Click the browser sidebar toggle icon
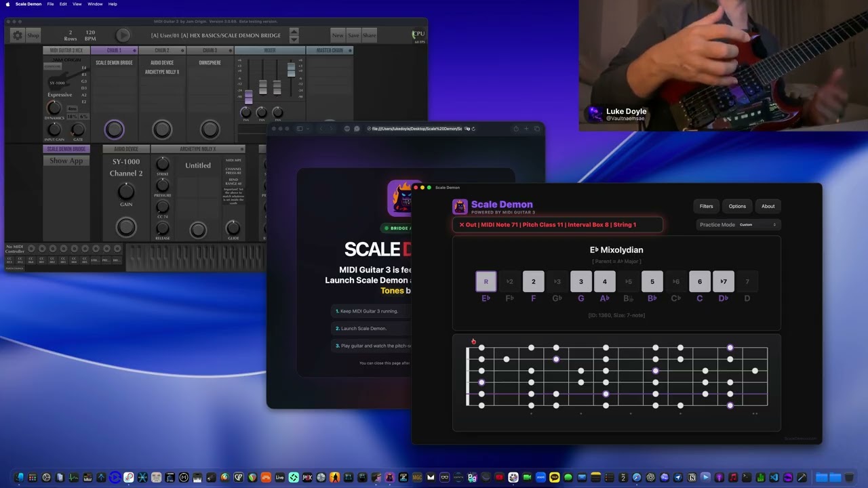The height and width of the screenshot is (488, 868). tap(299, 129)
